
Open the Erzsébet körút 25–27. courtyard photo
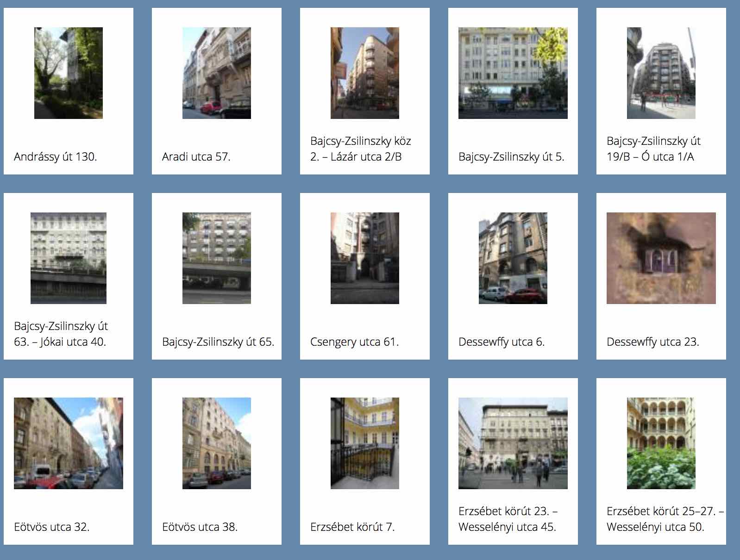661,443
